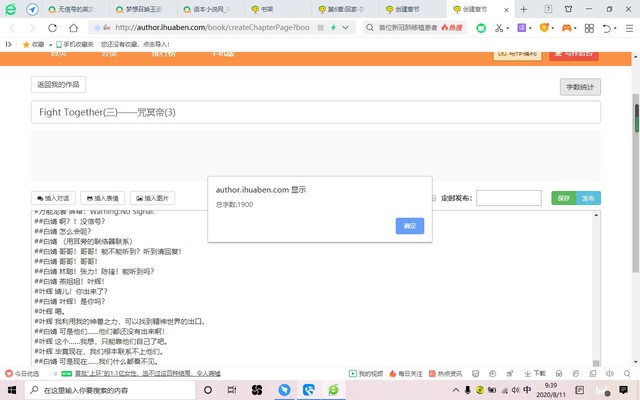640x400 pixels.
Task: Click the 插入对话 insert dialogue button
Action: tap(53, 198)
